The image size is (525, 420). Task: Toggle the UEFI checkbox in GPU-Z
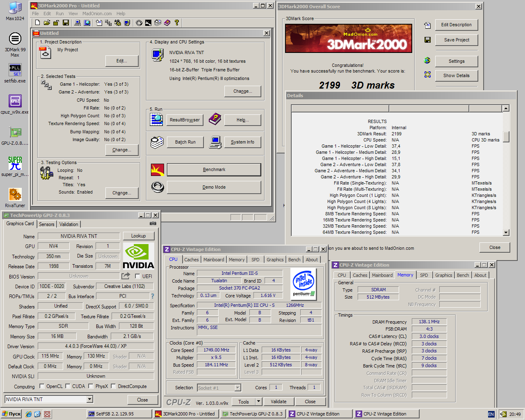137,276
